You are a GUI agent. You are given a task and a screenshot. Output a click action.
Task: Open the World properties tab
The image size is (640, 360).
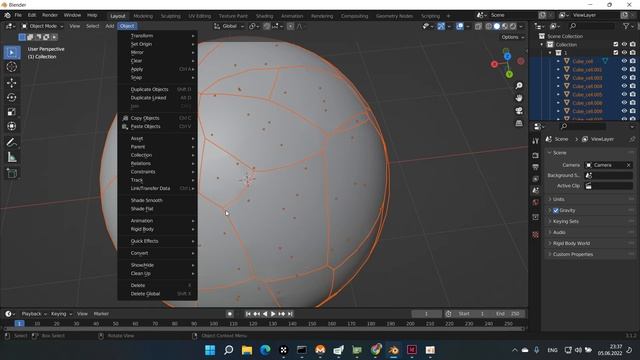pos(536,202)
